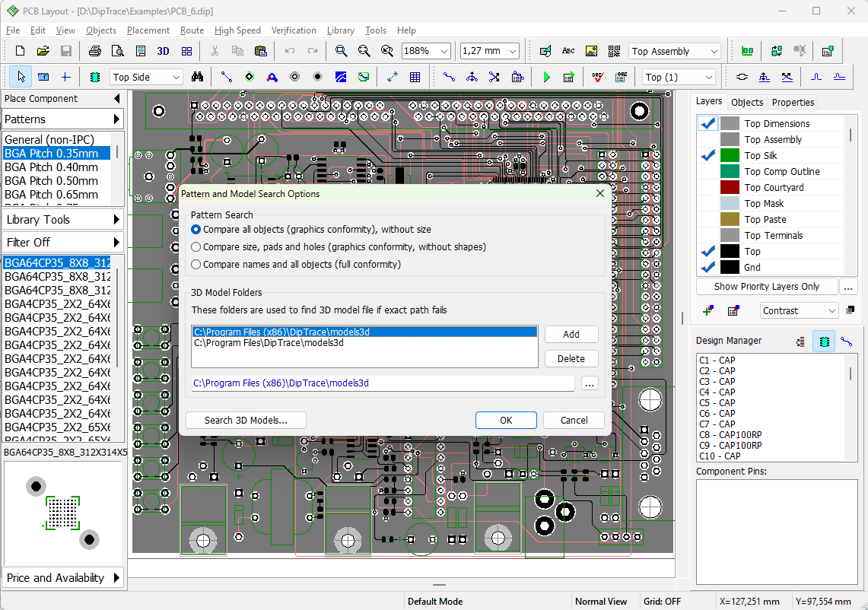Toggle the components view in Design Manager

pyautogui.click(x=824, y=342)
